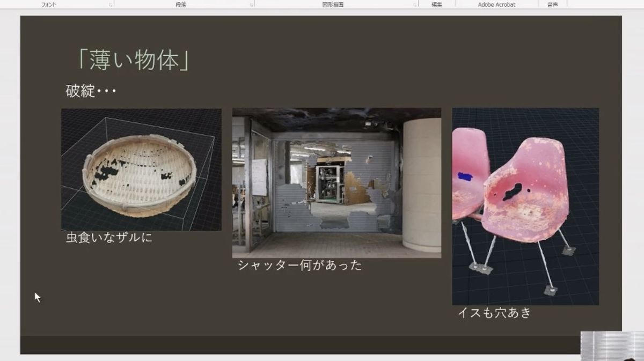Click the caption 虫食いなザルに
644x361 pixels.
(x=109, y=237)
